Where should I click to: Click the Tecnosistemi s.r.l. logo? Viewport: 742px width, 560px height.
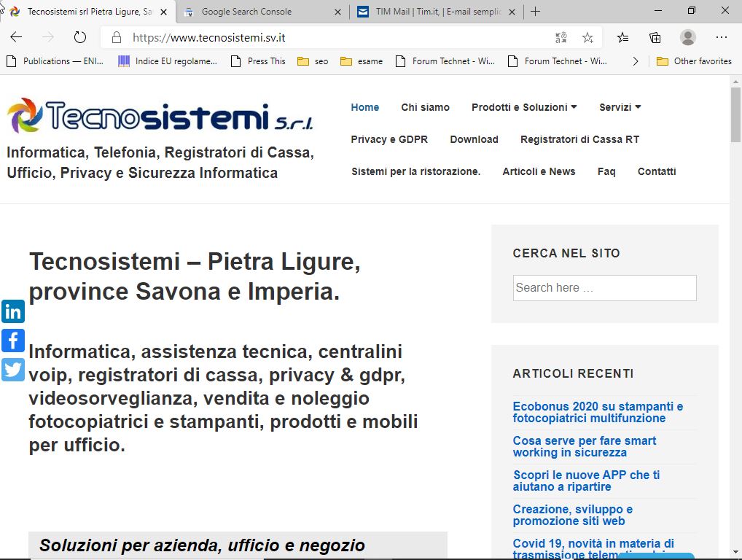160,116
